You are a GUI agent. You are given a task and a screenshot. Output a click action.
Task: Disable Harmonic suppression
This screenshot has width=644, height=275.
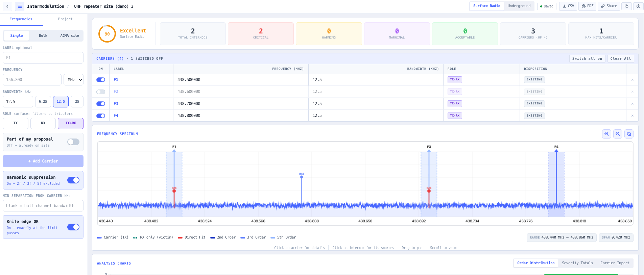pos(73,180)
